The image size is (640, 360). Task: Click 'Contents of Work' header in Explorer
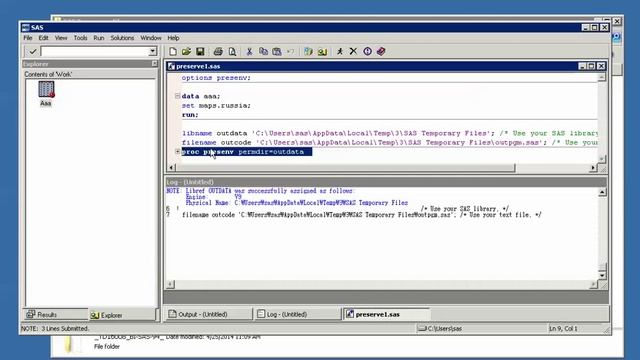coord(48,74)
